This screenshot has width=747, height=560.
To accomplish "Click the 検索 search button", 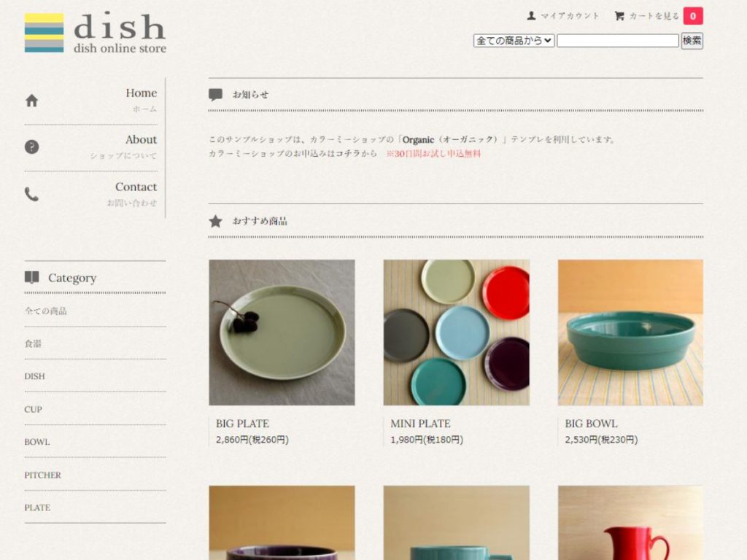I will point(692,41).
